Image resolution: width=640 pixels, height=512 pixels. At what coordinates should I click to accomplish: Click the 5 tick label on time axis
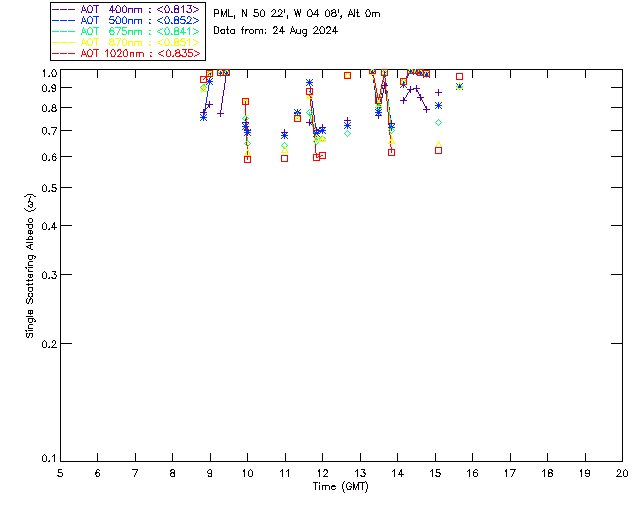(x=60, y=473)
